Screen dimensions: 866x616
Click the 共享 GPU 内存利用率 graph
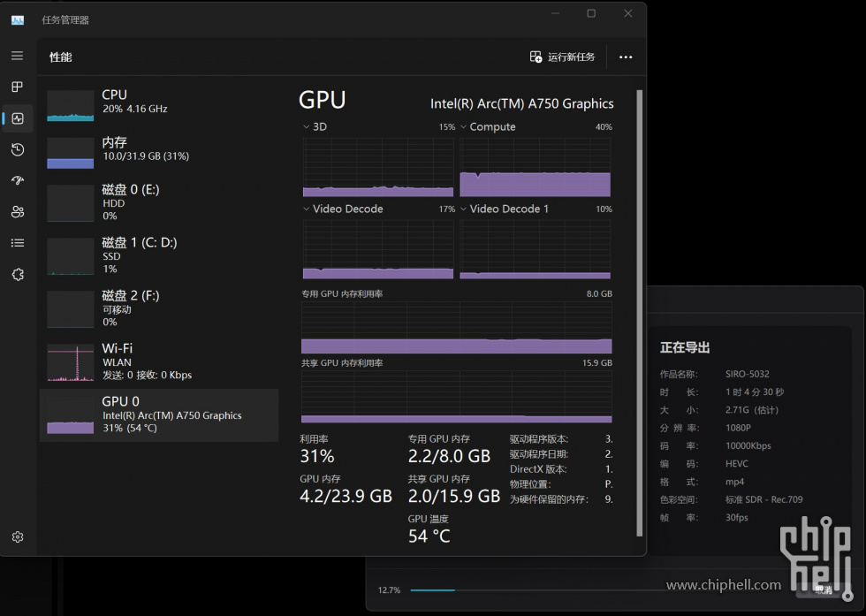click(x=457, y=397)
